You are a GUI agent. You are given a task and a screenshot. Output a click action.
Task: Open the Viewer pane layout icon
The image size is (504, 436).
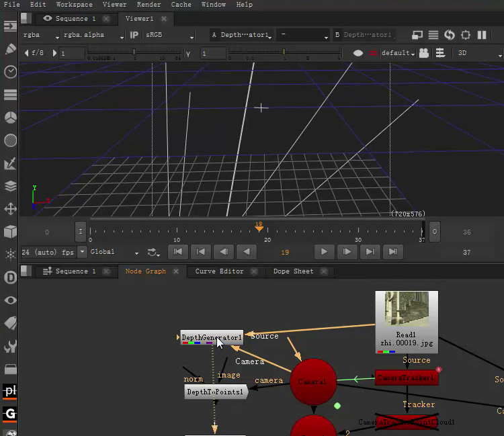(x=26, y=18)
